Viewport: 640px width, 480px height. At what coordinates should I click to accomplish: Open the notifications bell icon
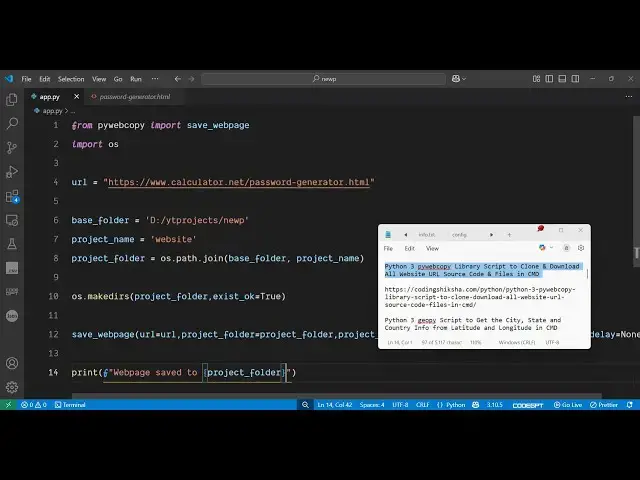(630, 405)
